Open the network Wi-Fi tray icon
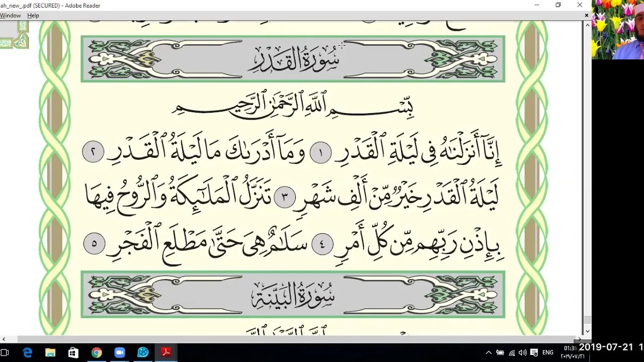Image resolution: width=644 pixels, height=362 pixels. pos(512,353)
